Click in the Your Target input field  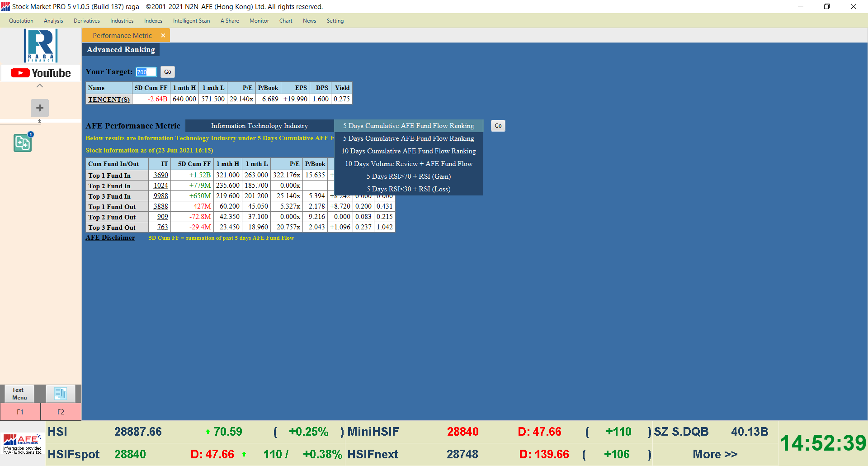click(146, 72)
